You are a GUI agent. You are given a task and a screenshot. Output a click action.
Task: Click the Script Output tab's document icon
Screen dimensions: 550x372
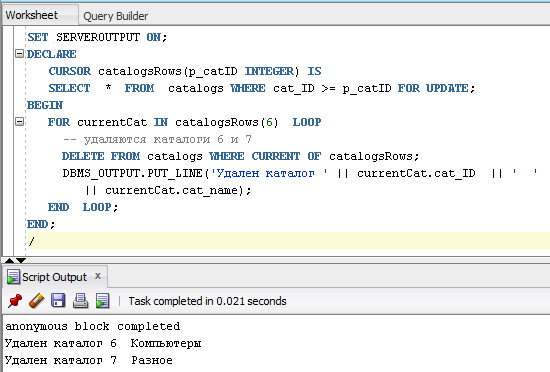pos(13,277)
